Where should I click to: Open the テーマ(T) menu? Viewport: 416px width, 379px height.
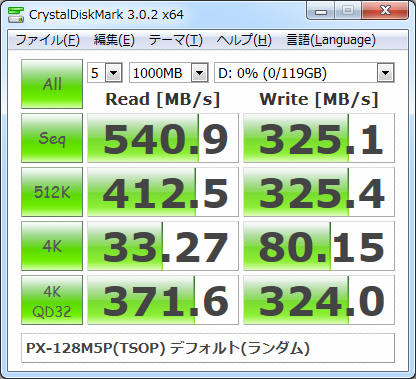(x=175, y=40)
